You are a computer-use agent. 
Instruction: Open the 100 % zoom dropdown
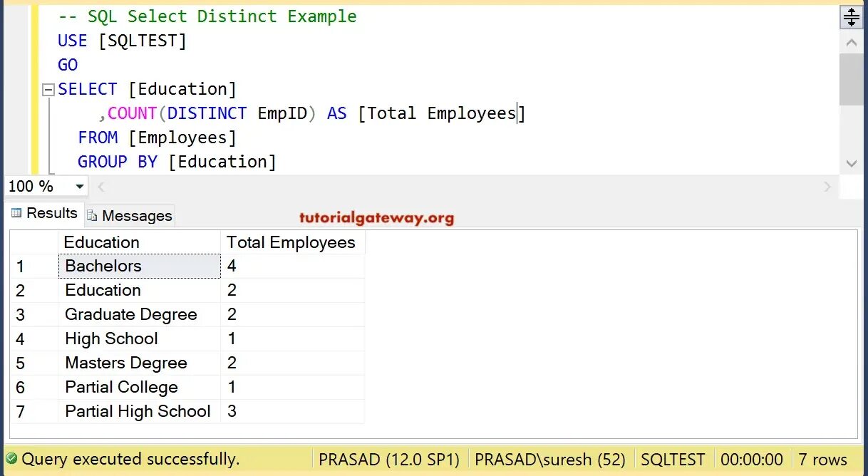click(80, 187)
